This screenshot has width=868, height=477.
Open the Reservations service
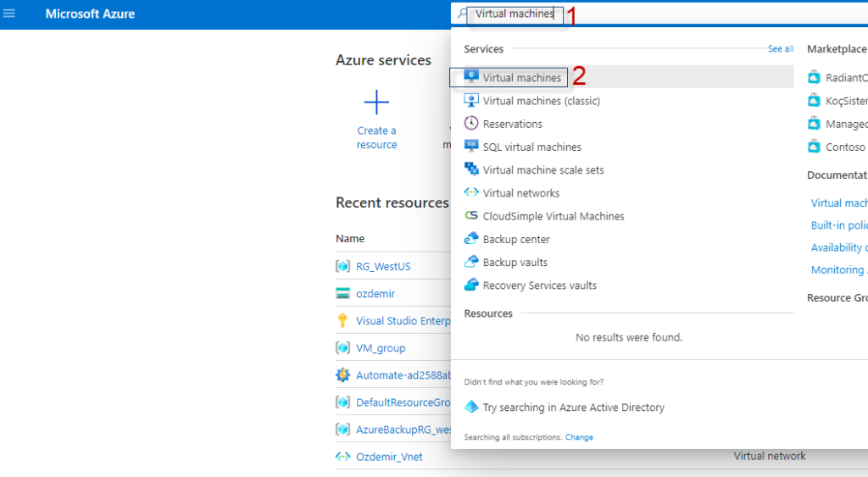pyautogui.click(x=512, y=124)
